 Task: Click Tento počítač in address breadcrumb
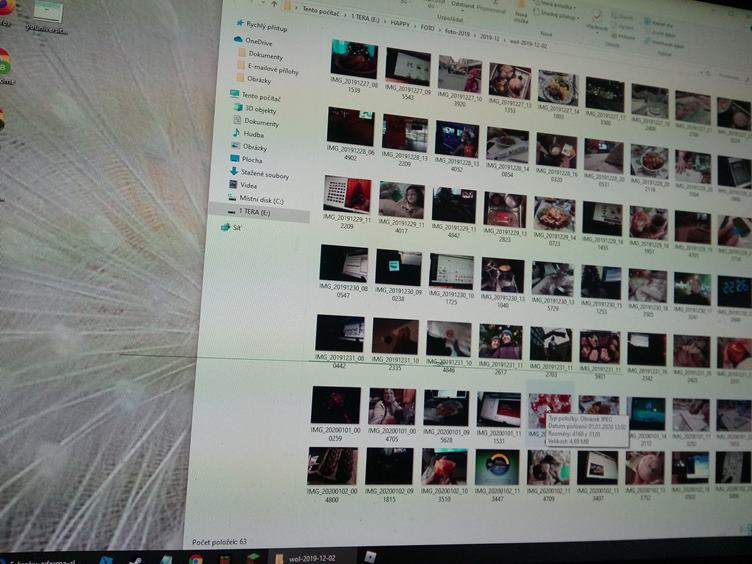320,12
